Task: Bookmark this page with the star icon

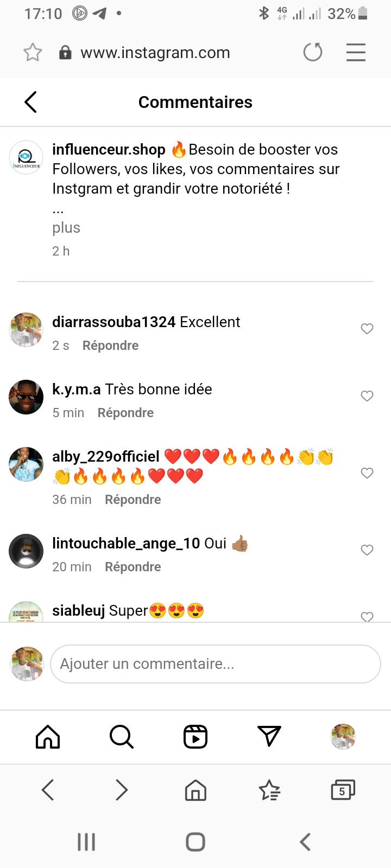Action: click(x=33, y=53)
